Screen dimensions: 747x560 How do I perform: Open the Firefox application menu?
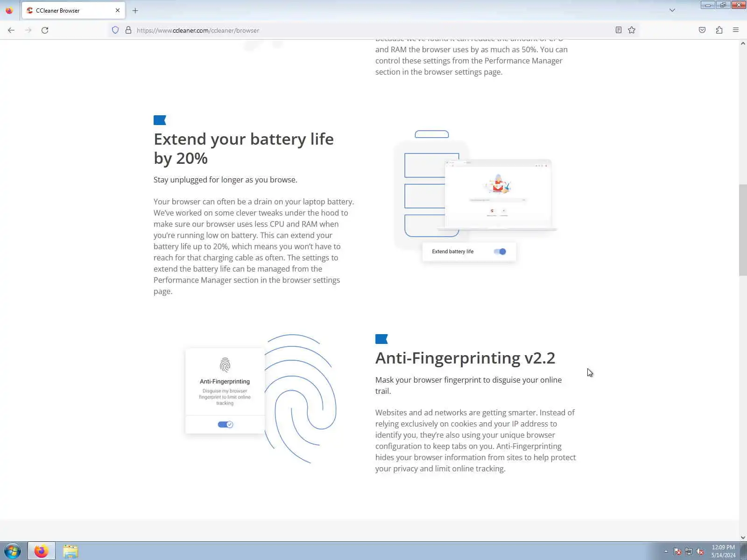point(736,30)
